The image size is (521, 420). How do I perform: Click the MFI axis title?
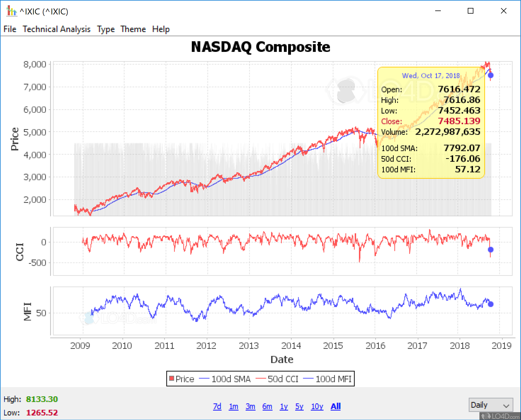[x=27, y=311]
